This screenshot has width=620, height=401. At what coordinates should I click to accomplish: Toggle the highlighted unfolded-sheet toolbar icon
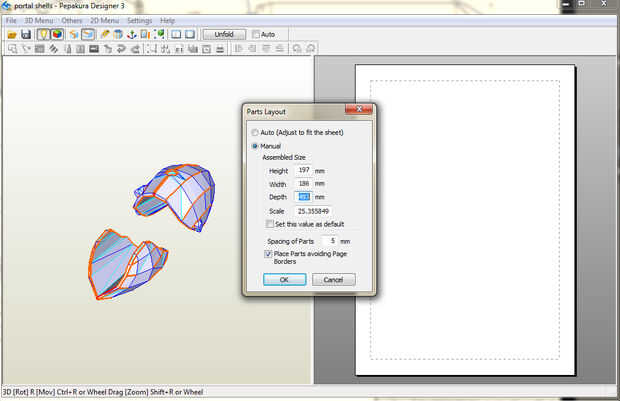point(87,35)
